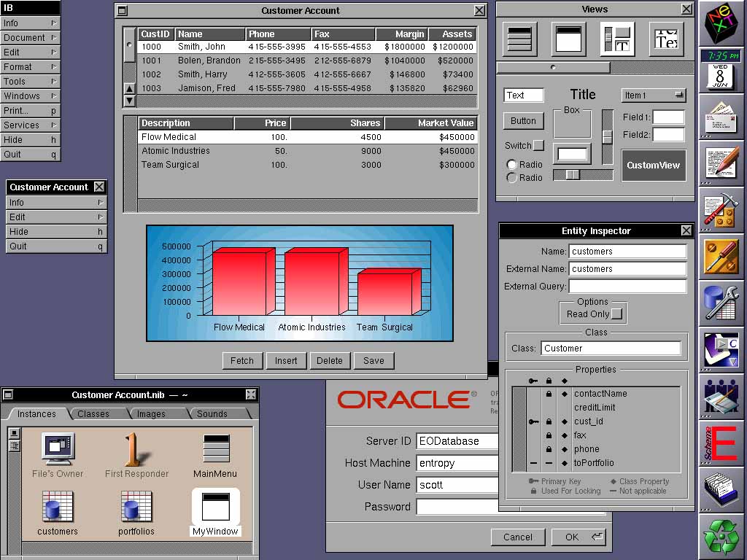Expand the Tools submenu
This screenshot has width=747, height=560.
30,82
